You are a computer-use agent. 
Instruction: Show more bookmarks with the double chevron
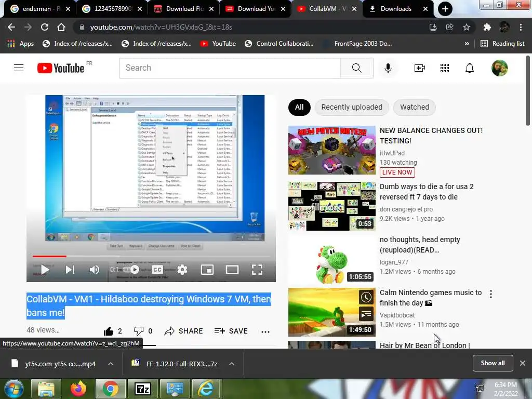tap(467, 44)
